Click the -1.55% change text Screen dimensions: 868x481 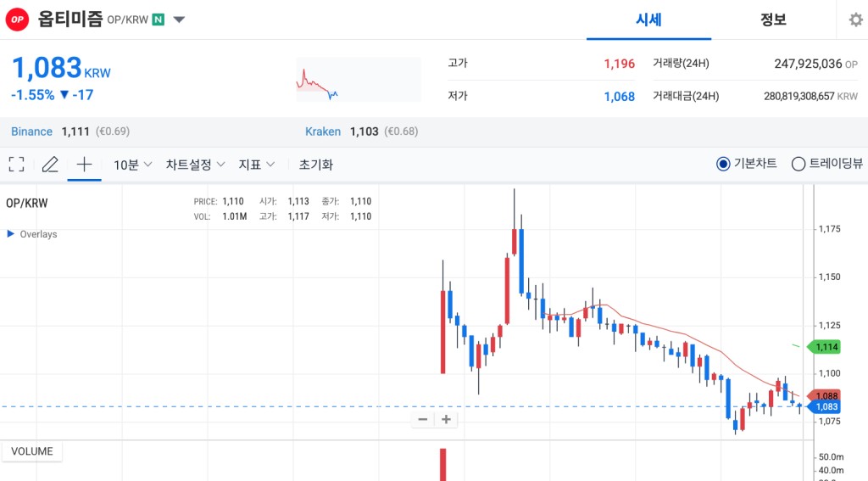[x=33, y=95]
